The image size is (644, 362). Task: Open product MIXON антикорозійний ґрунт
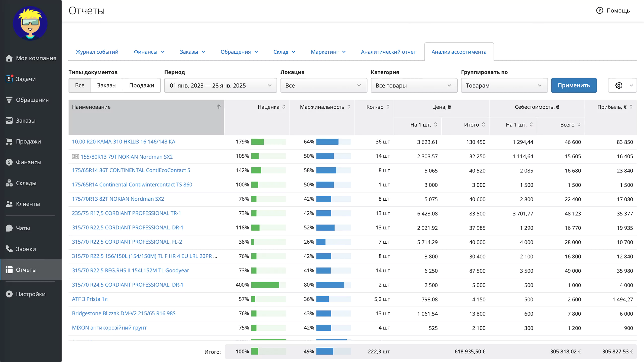pyautogui.click(x=109, y=328)
